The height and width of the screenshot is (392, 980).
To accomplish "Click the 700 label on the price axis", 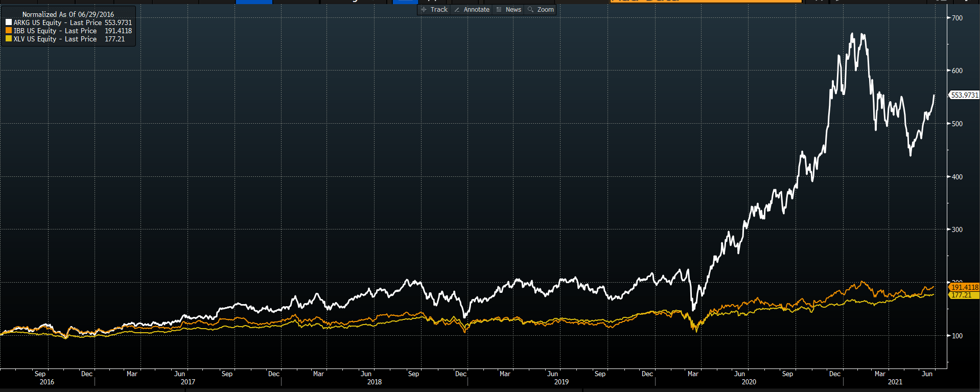I will tap(957, 18).
